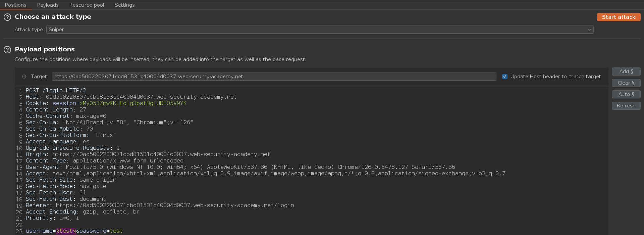Viewport: 644px width, 235px height.
Task: Click the §test§ payload marker in username
Action: (66, 231)
